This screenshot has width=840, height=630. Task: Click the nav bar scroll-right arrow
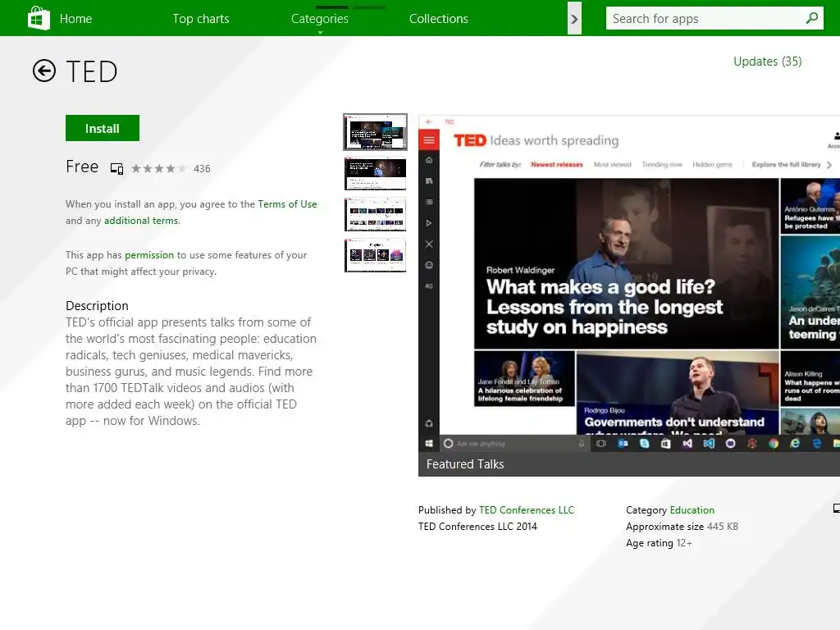574,19
